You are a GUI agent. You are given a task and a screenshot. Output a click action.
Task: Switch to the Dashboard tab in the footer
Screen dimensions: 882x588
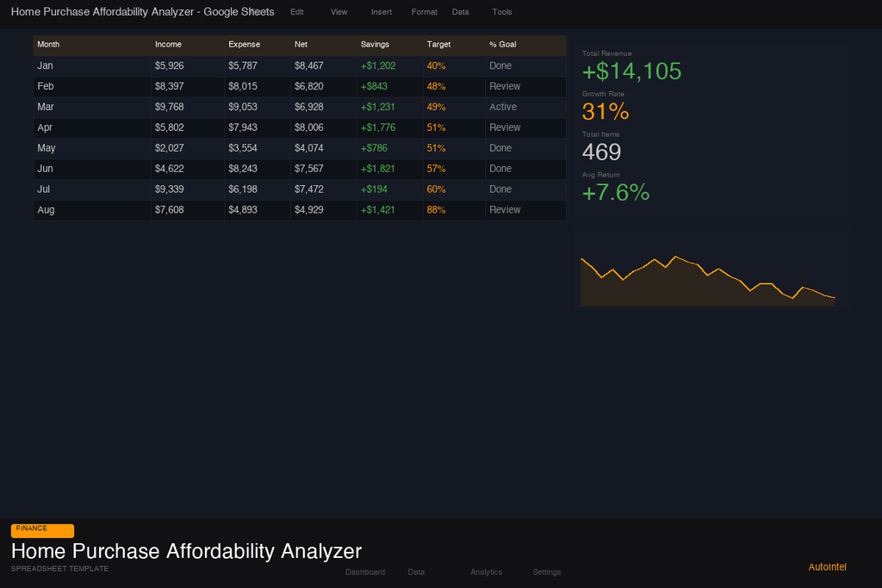(x=365, y=572)
